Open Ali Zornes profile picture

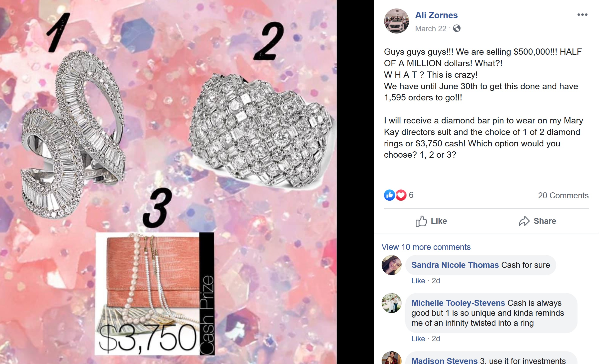point(397,21)
